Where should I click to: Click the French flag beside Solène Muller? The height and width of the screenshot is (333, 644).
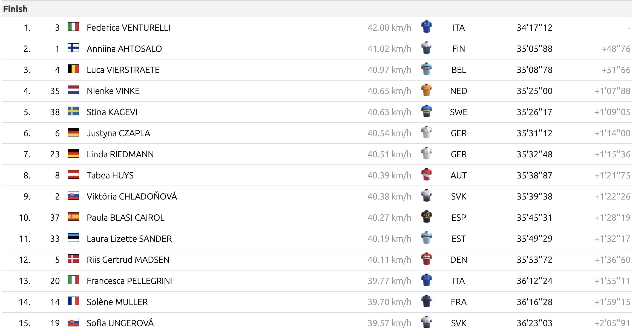pos(73,301)
